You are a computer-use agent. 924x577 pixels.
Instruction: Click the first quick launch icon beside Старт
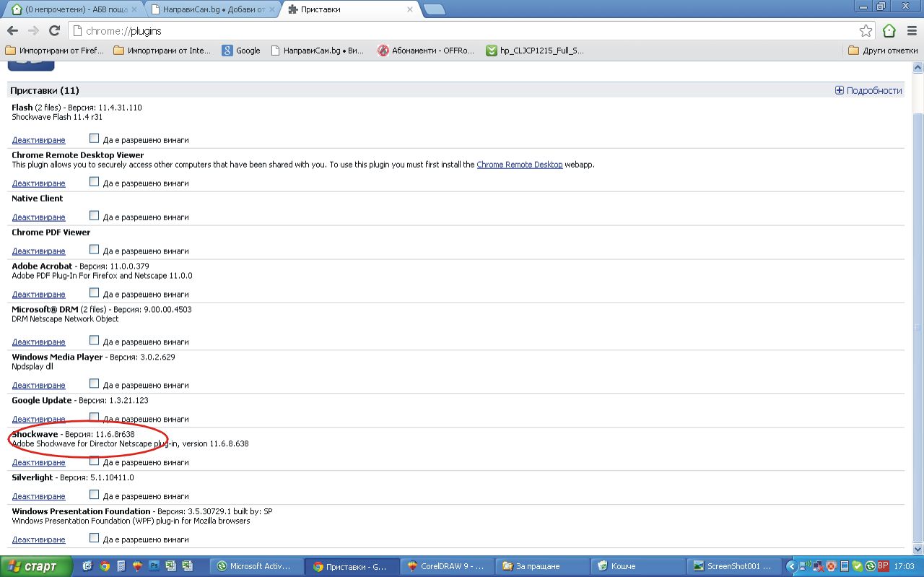(88, 567)
